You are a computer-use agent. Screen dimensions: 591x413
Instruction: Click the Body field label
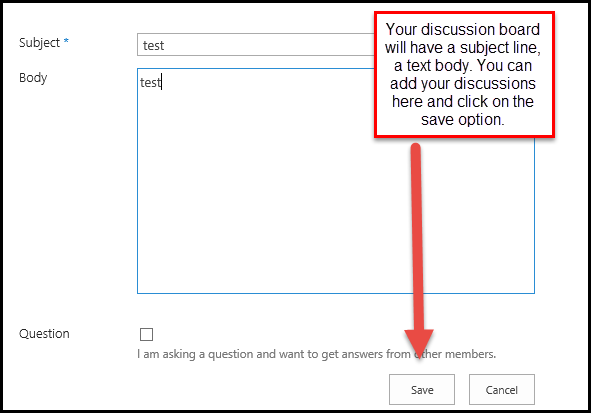click(33, 78)
